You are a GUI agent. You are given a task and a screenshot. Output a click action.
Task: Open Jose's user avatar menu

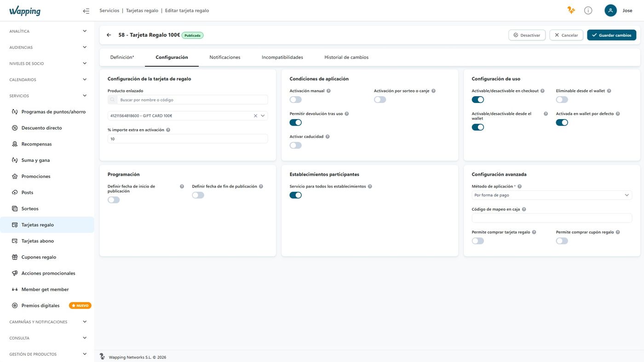610,11
